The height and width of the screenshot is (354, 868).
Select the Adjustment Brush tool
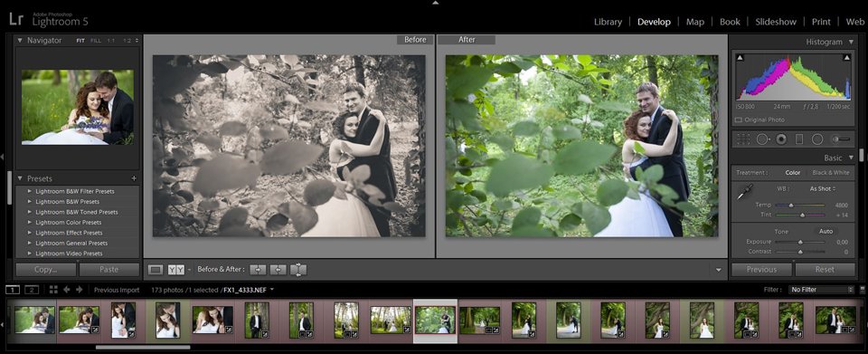point(842,139)
